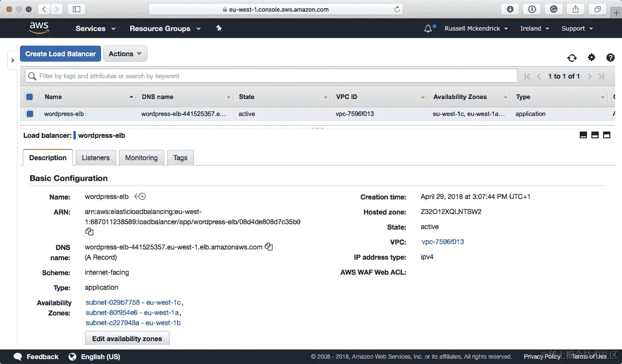The image size is (622, 364).
Task: Click the filter by tags search field
Action: (x=271, y=76)
